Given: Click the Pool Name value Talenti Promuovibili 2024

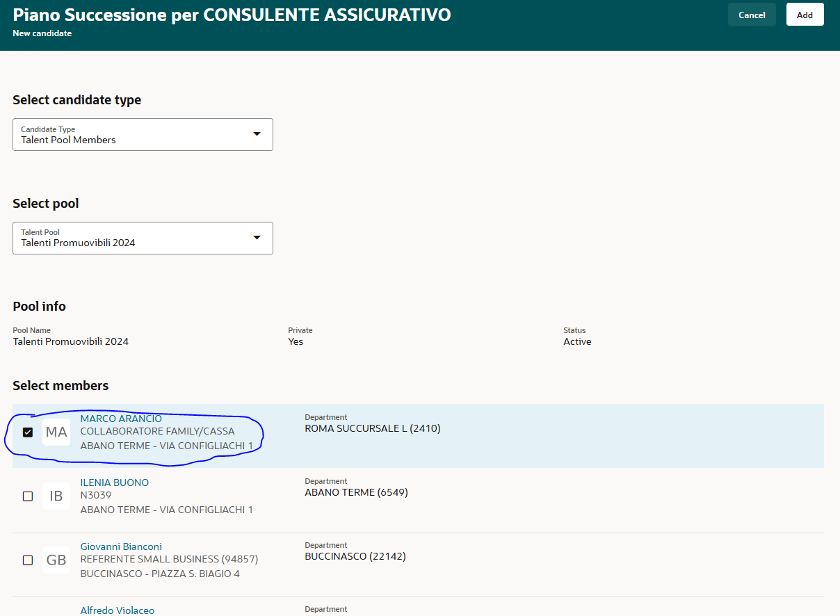Looking at the screenshot, I should [x=70, y=341].
